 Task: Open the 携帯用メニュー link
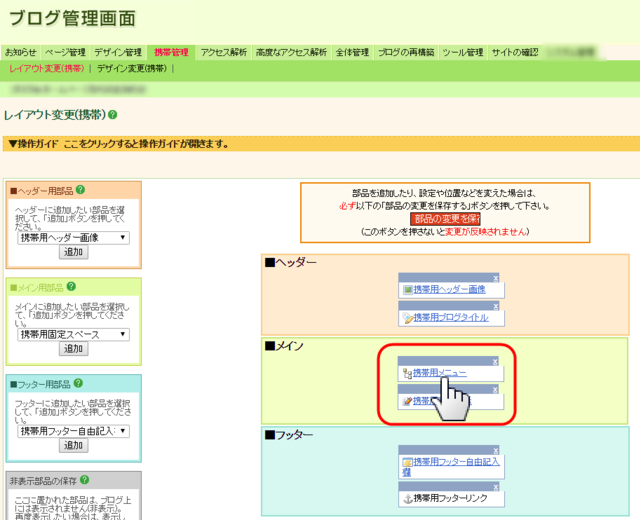pyautogui.click(x=447, y=373)
